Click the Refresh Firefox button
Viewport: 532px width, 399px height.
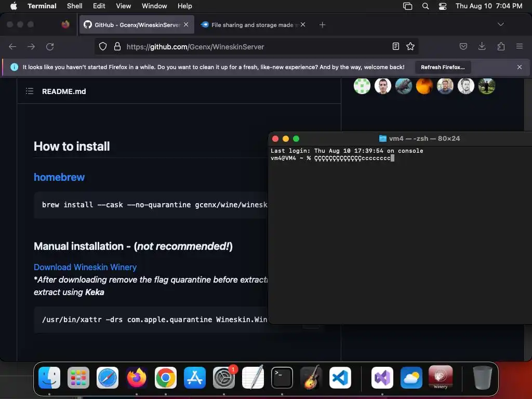[443, 67]
